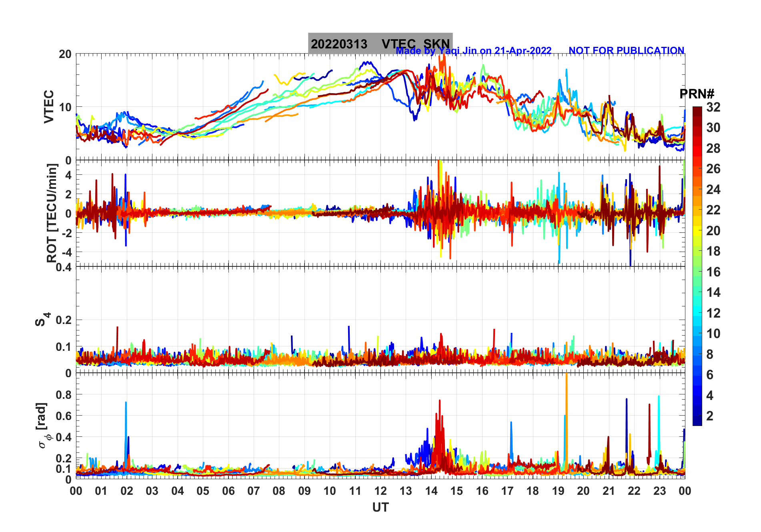Click the UT axis hour tick '11'
Viewport: 761px width, 532px height.
click(x=355, y=491)
